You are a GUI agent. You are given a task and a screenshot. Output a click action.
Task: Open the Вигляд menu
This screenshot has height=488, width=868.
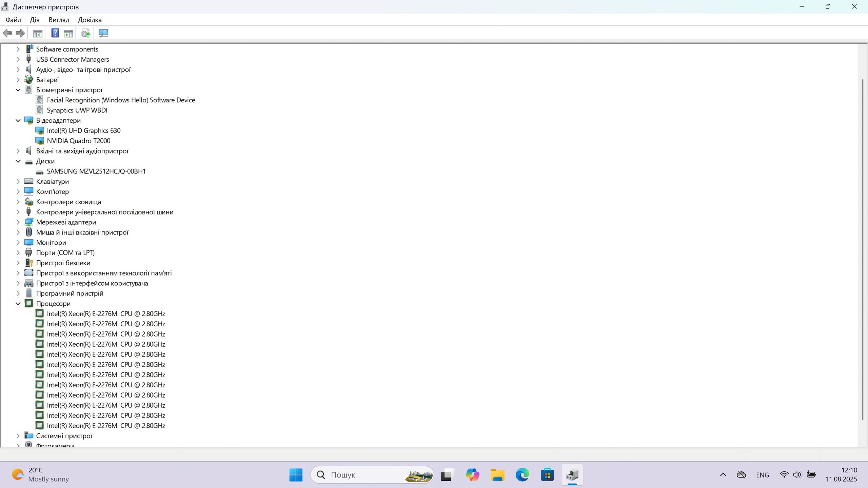pyautogui.click(x=59, y=20)
